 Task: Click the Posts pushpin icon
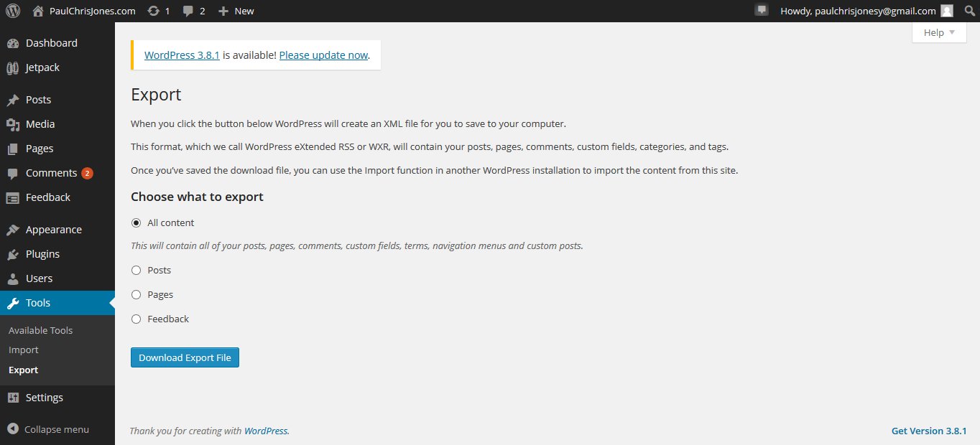click(13, 100)
